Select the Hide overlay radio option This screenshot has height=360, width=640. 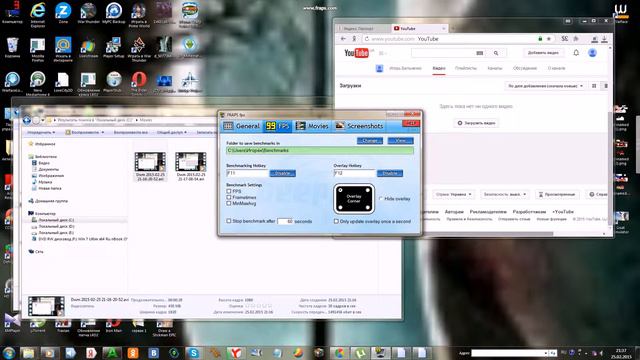click(x=381, y=199)
